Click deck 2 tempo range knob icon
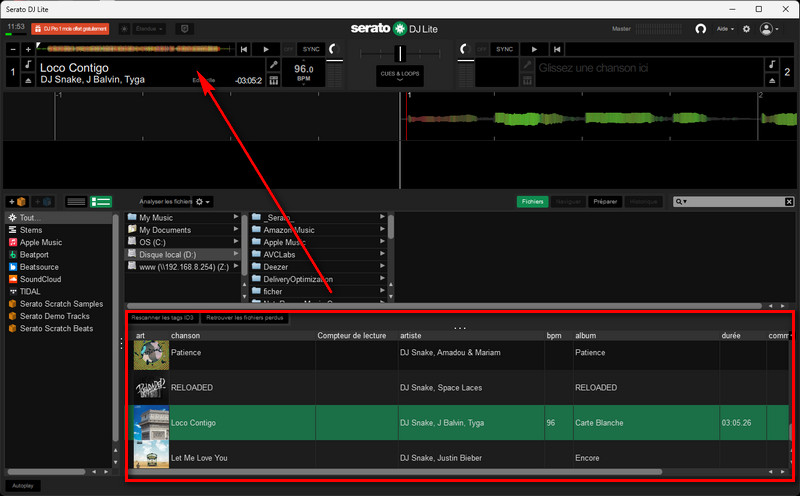This screenshot has width=800, height=496. [x=464, y=49]
